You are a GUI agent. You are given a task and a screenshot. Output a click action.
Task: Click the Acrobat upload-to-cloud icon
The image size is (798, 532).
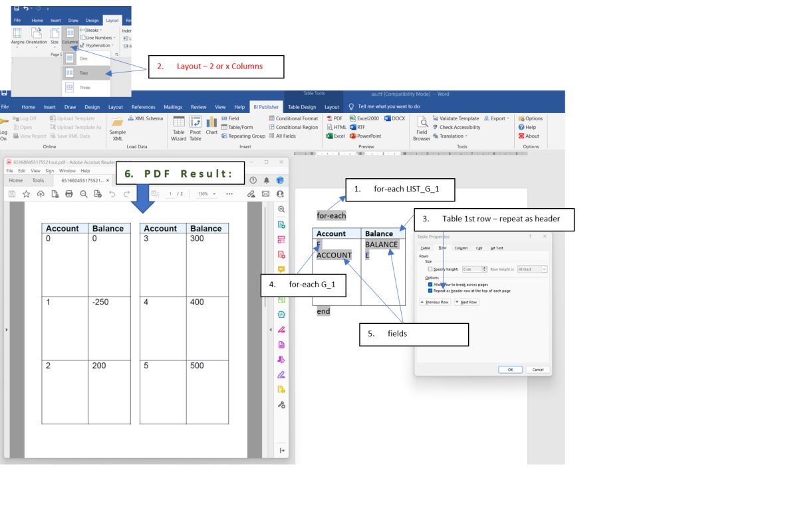coord(41,194)
